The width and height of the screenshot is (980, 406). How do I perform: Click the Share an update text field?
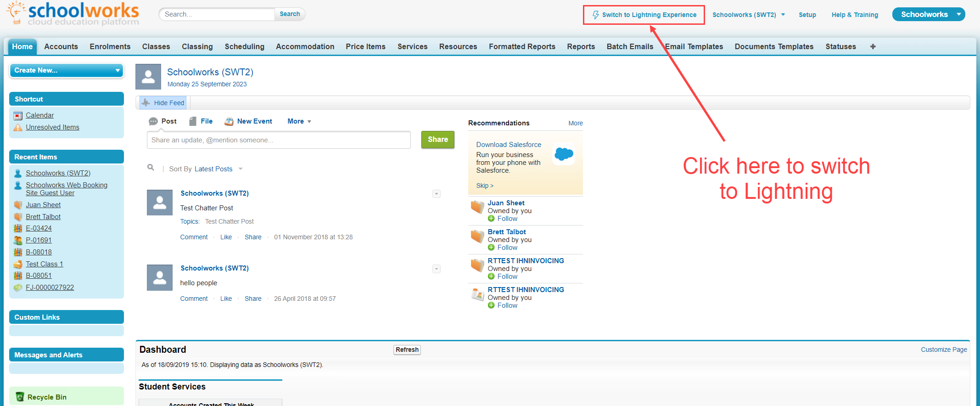(x=278, y=140)
